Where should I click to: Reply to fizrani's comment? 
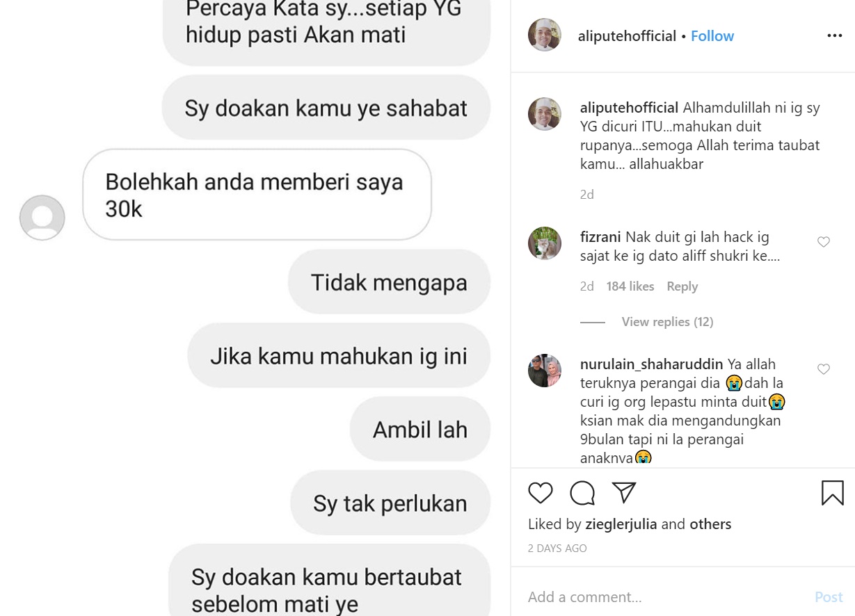click(682, 286)
